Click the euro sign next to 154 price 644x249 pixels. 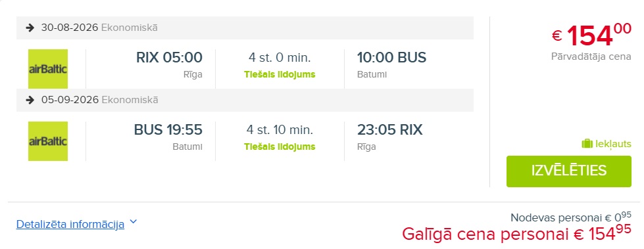click(557, 36)
